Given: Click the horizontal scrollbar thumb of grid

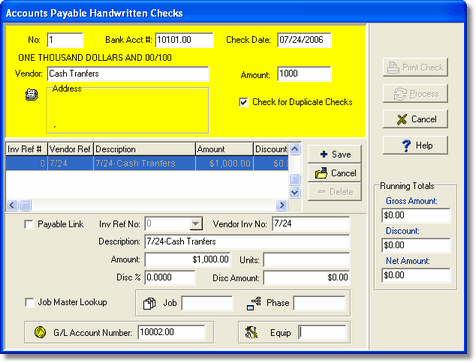Looking at the screenshot, I should point(25,205).
